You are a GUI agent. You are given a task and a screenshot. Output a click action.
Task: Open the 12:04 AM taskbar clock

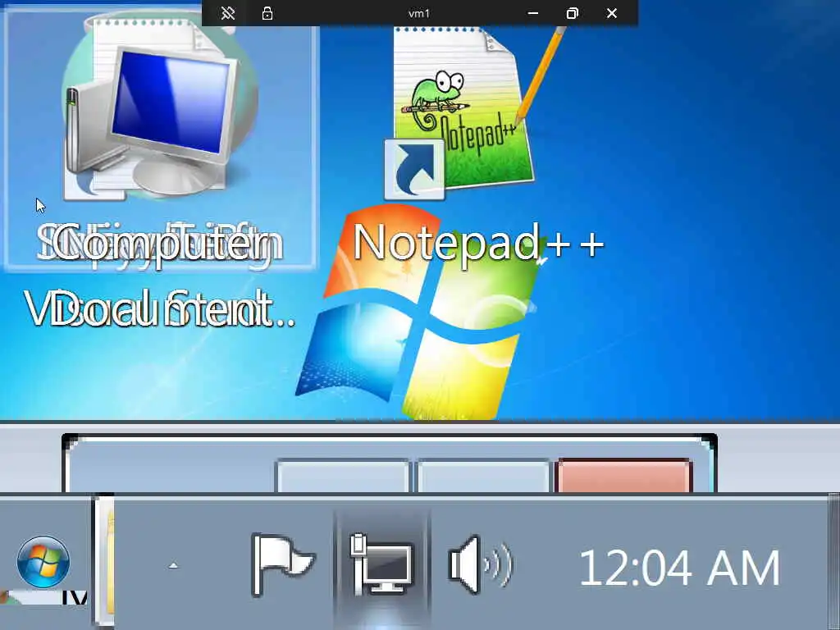(x=679, y=568)
